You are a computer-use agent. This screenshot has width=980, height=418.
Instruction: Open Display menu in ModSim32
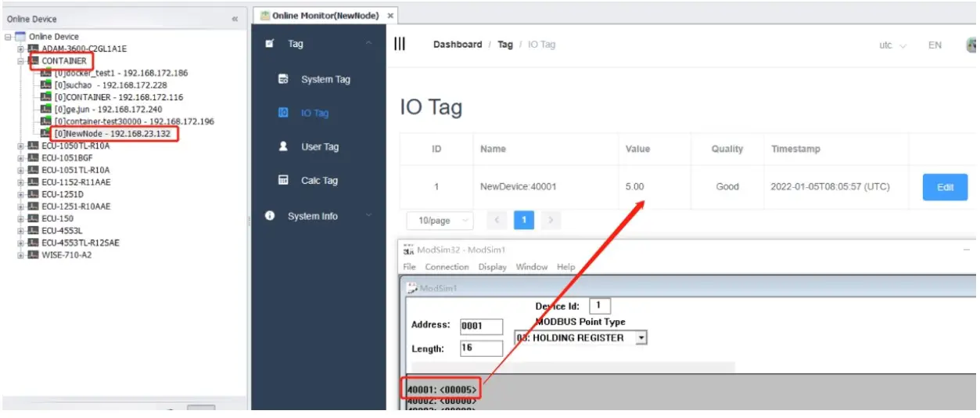[x=493, y=267]
